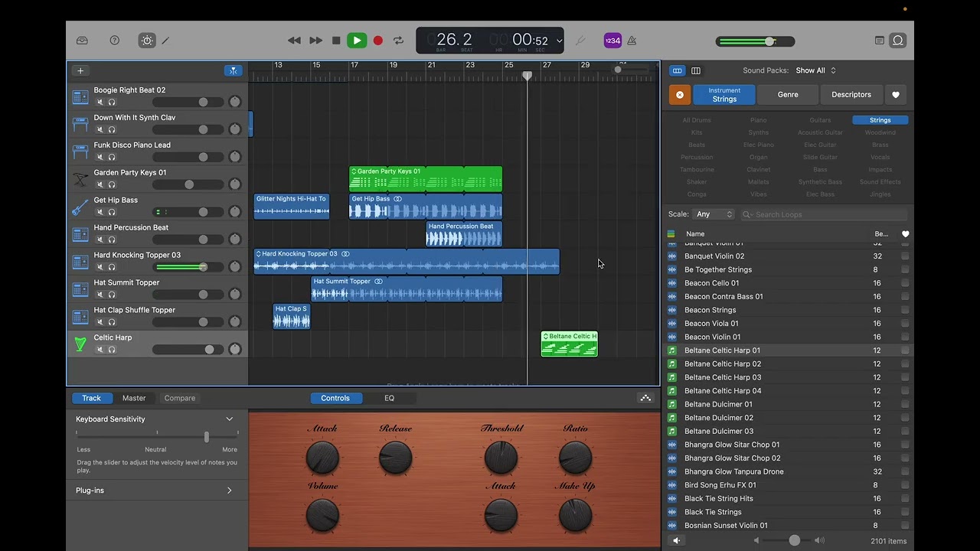Click the arpeggiator icon in Smart Controls
Viewport: 980px width, 551px height.
coord(645,398)
